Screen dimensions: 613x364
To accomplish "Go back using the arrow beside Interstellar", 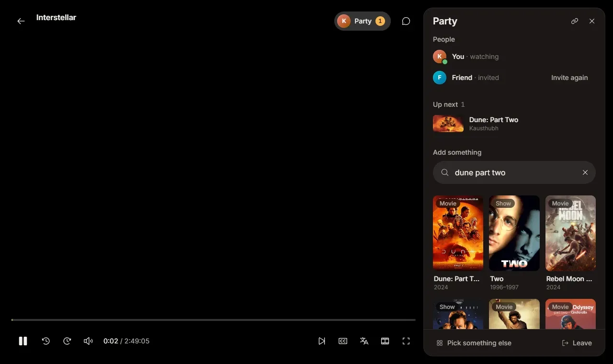I will tap(21, 21).
